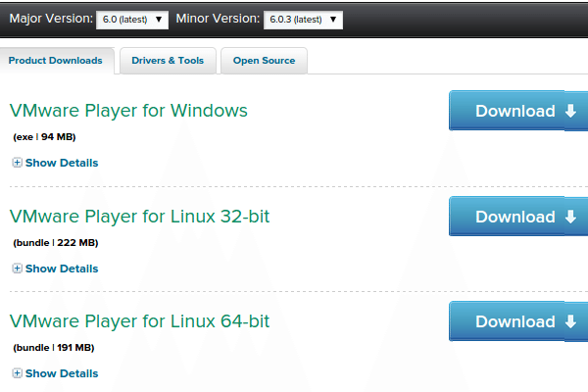Viewport: 588px width, 392px height.
Task: Click the plus icon under VMware Player for Linux 64-bit
Action: point(17,373)
